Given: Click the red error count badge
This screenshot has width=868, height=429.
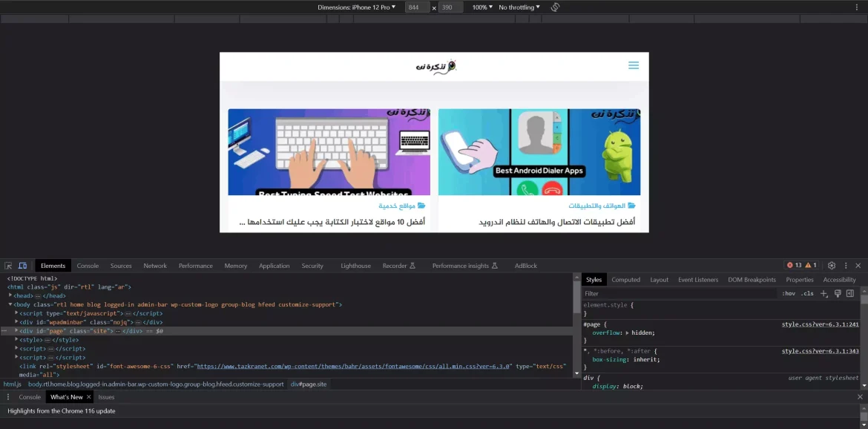Looking at the screenshot, I should [795, 266].
